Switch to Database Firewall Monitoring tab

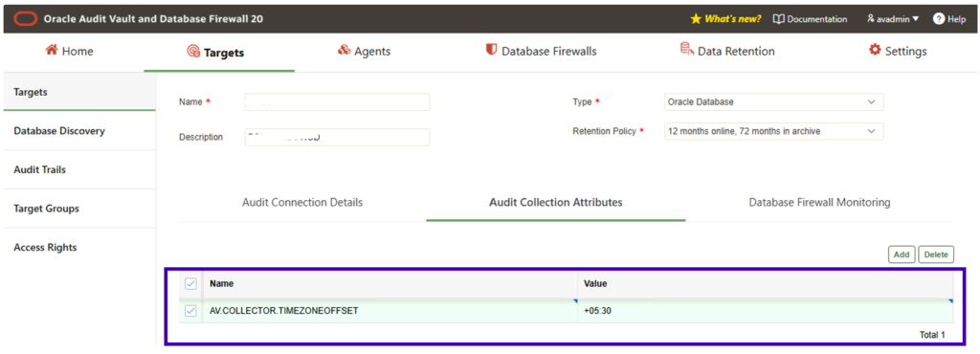coord(819,202)
